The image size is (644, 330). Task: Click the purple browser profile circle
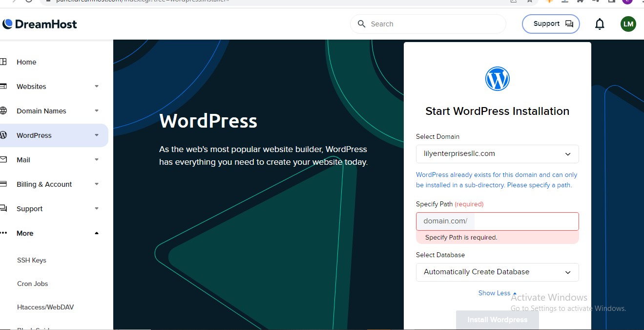coord(627,2)
